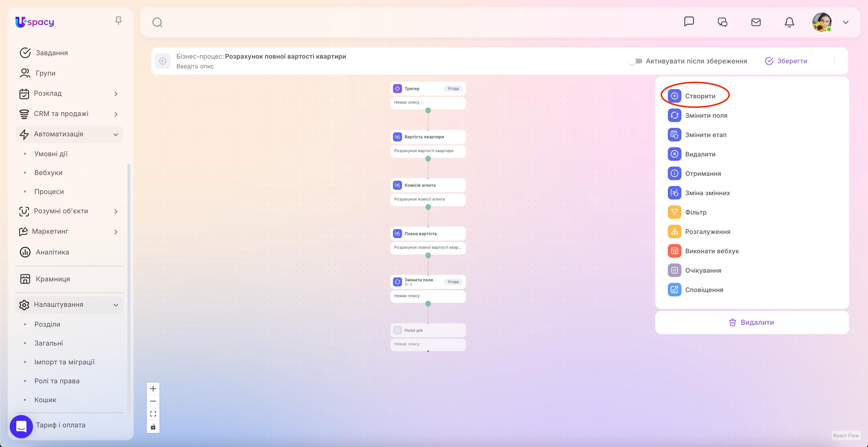Open the chat bubble icon in header
The image size is (868, 447).
689,22
